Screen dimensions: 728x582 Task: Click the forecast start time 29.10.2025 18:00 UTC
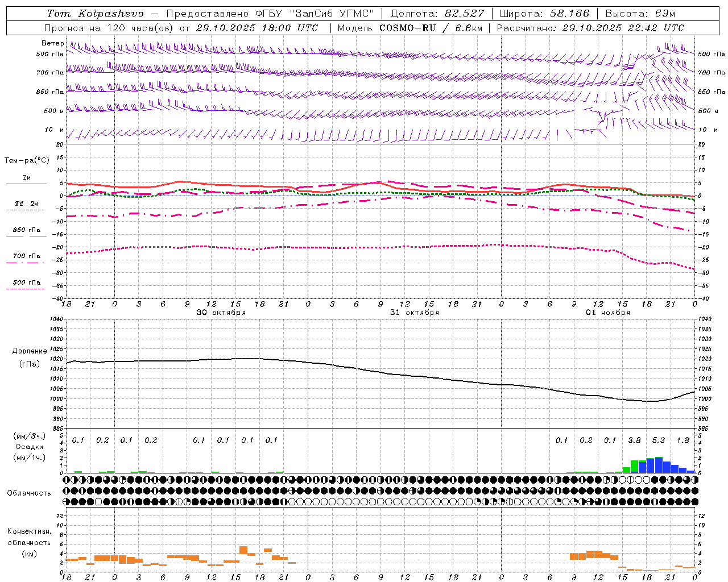(x=257, y=28)
